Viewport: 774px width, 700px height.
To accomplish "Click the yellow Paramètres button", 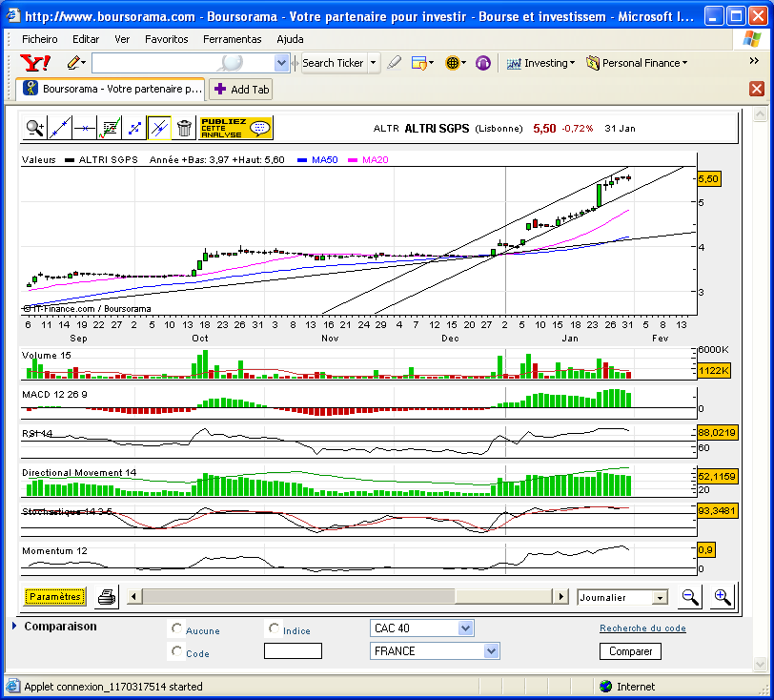I will pos(54,597).
